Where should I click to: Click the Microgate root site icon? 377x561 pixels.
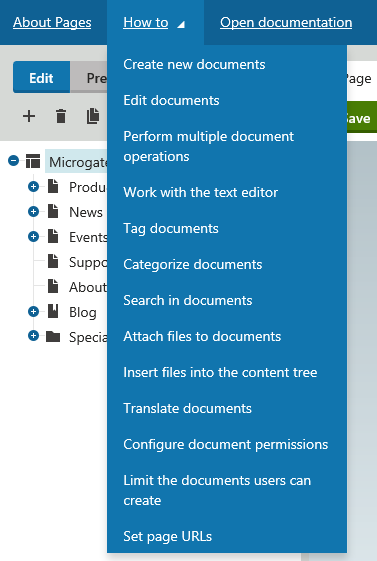point(33,161)
